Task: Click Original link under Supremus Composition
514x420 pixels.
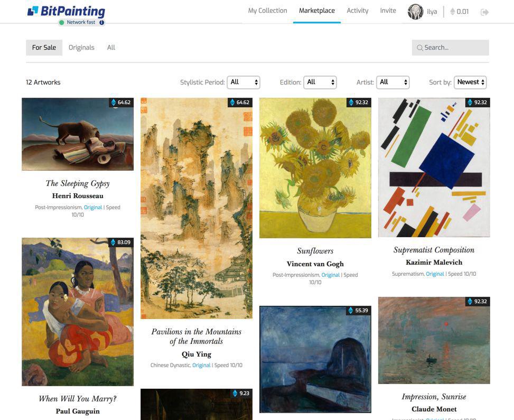Action: point(435,274)
